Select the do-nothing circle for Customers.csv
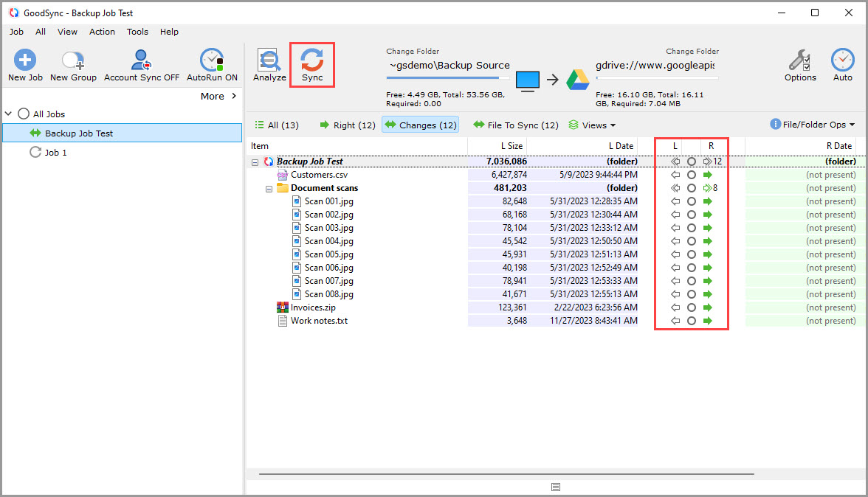The height and width of the screenshot is (497, 868). point(692,175)
